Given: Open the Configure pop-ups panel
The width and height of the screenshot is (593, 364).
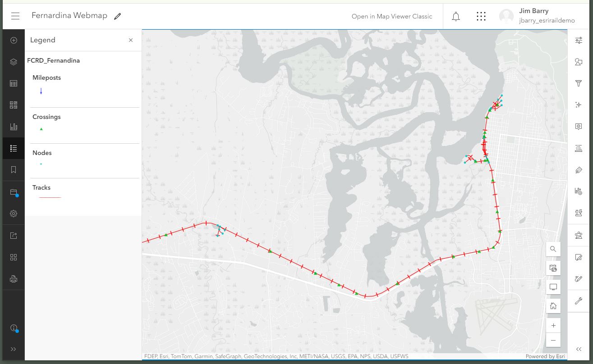Looking at the screenshot, I should 579,126.
